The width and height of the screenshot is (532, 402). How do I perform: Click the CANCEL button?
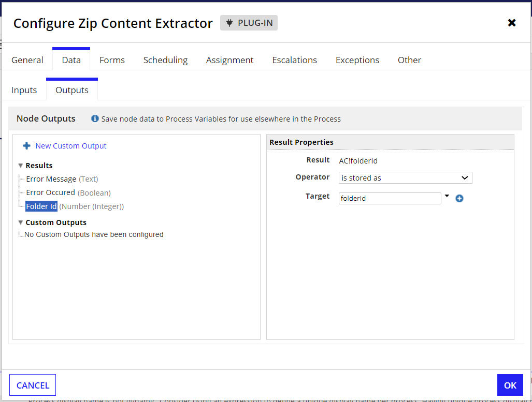33,385
